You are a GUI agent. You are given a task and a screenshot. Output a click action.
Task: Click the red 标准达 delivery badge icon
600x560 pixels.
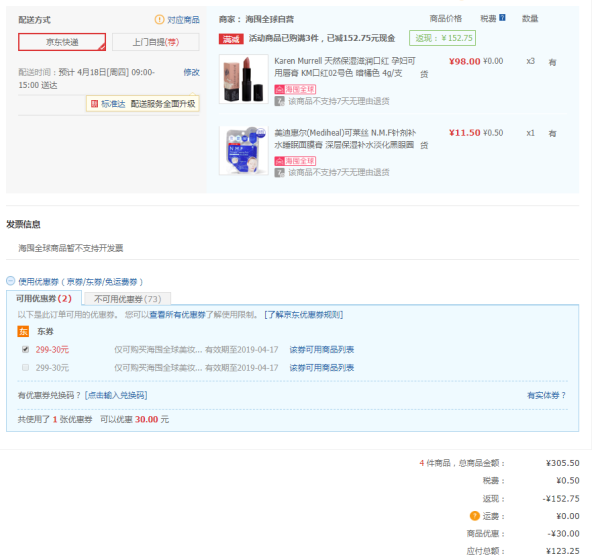click(x=94, y=104)
